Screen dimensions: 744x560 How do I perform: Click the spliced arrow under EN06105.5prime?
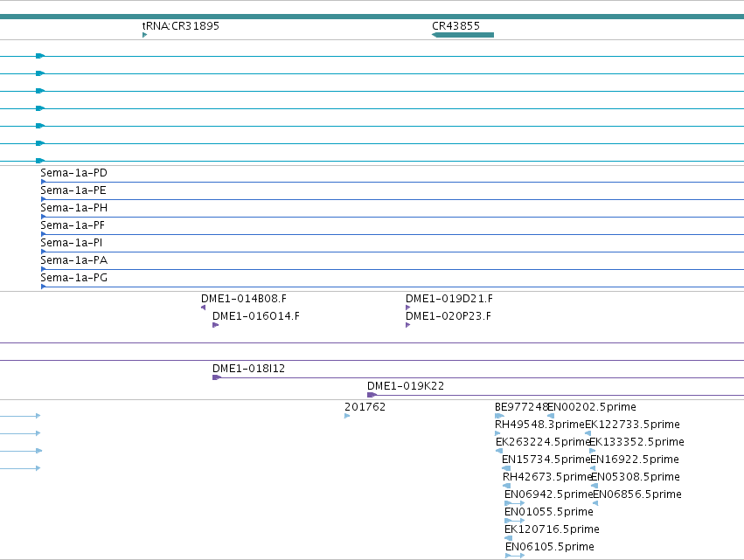pos(515,556)
